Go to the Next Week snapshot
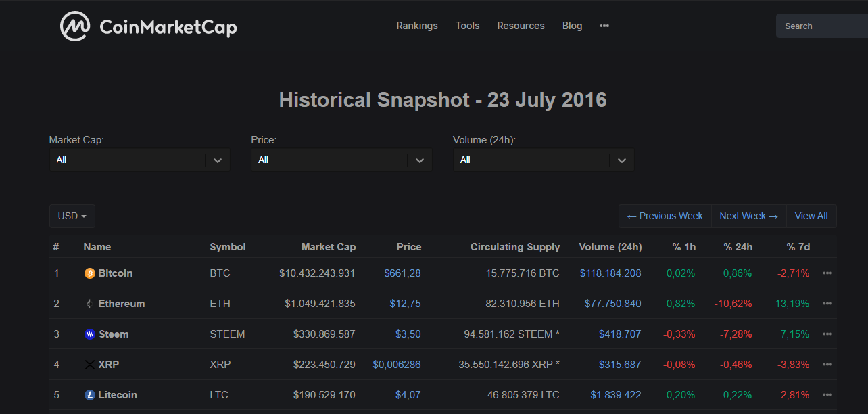This screenshot has width=868, height=414. coord(748,216)
